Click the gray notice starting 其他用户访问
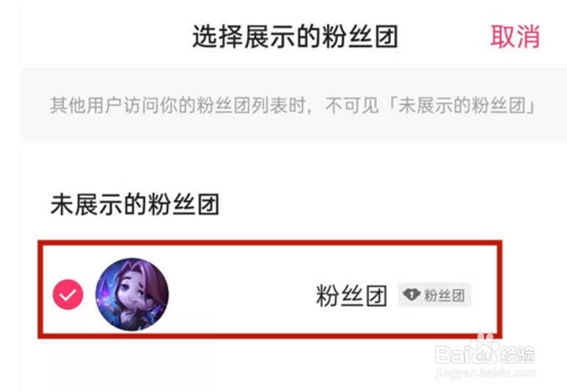The image size is (567, 392). [293, 106]
